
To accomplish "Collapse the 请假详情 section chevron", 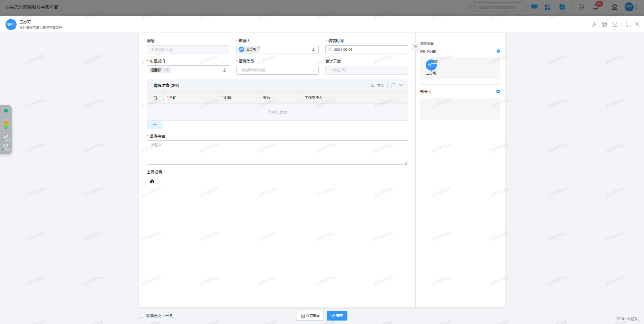I will click(401, 85).
